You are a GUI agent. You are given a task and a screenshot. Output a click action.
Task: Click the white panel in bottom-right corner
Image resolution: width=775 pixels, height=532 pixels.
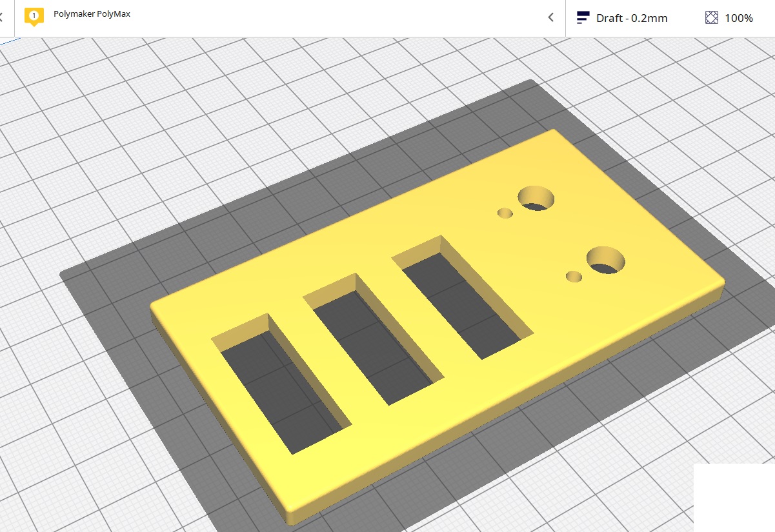click(734, 497)
